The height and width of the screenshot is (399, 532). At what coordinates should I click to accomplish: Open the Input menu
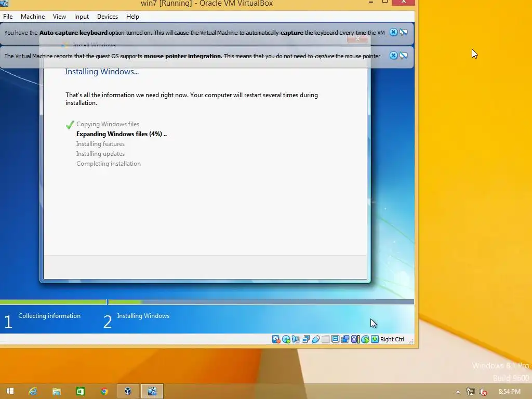point(82,17)
